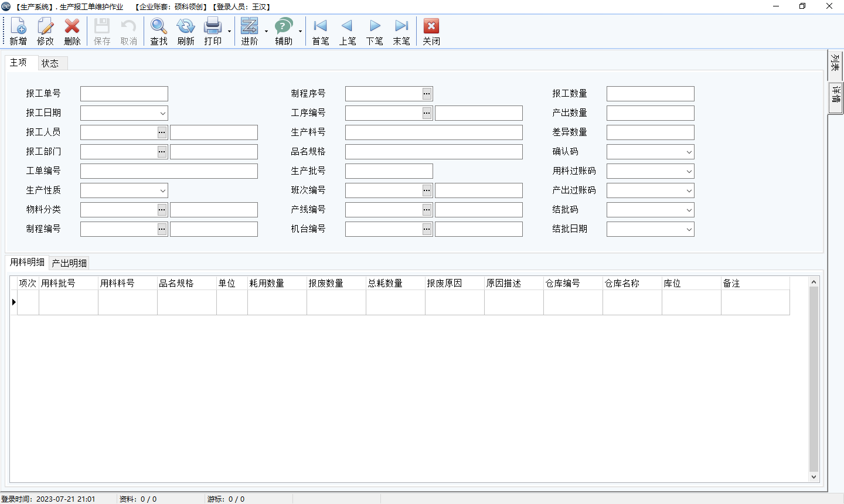Click the 生产料号 input field
This screenshot has width=844, height=504.
434,132
